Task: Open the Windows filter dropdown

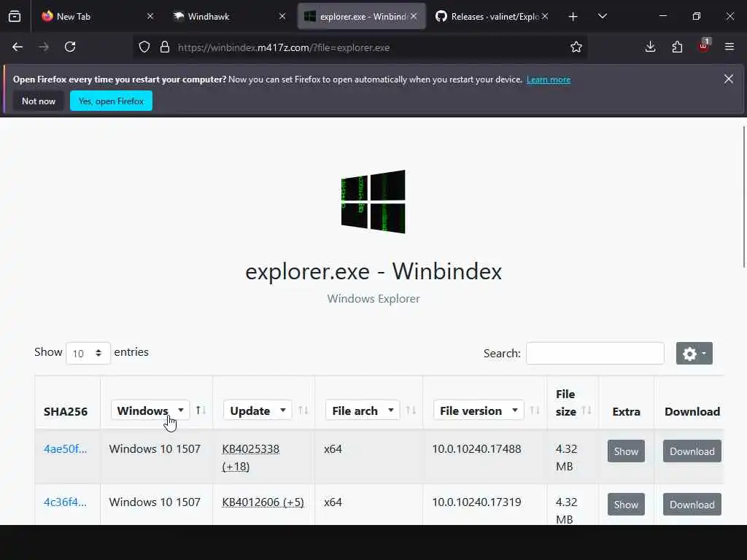Action: pyautogui.click(x=150, y=411)
